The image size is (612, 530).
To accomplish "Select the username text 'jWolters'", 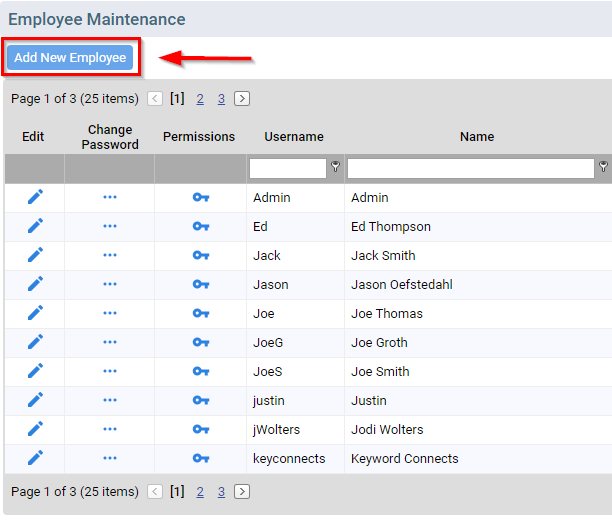I will pyautogui.click(x=276, y=430).
